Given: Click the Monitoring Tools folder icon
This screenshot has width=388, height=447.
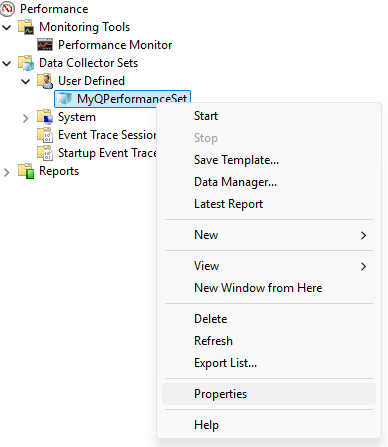Looking at the screenshot, I should pyautogui.click(x=26, y=27).
